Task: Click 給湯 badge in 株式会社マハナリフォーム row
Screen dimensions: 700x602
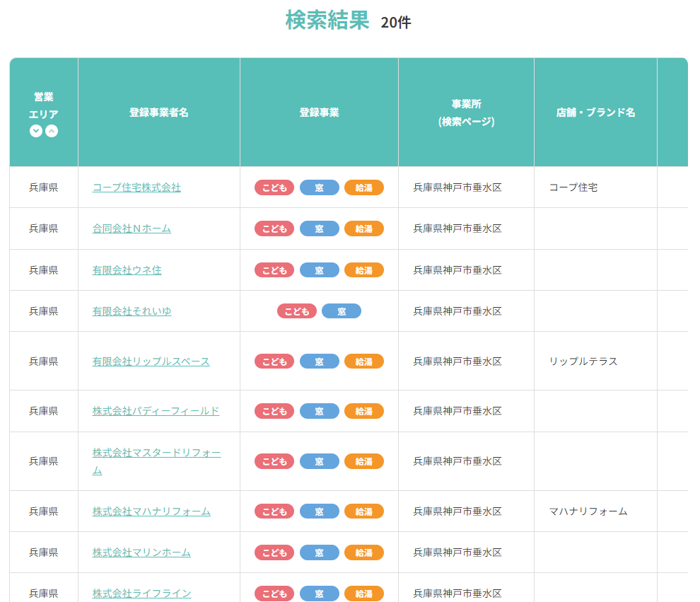Action: pyautogui.click(x=364, y=511)
